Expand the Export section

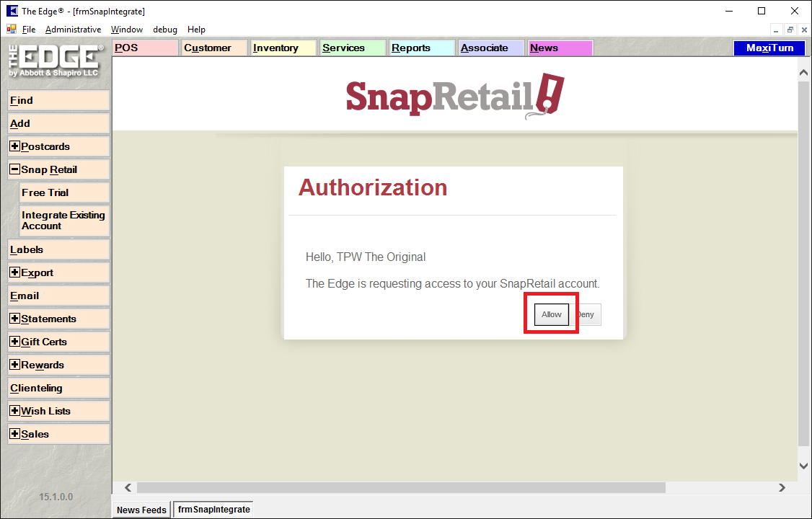point(15,272)
